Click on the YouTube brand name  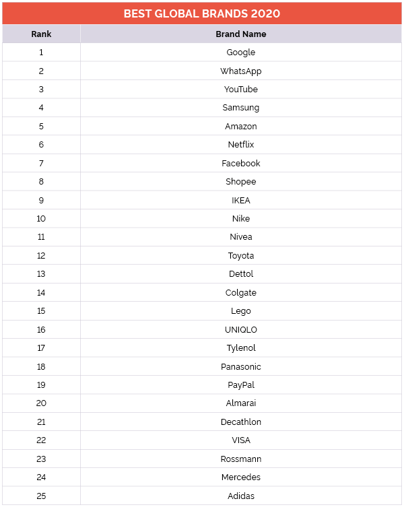click(240, 90)
